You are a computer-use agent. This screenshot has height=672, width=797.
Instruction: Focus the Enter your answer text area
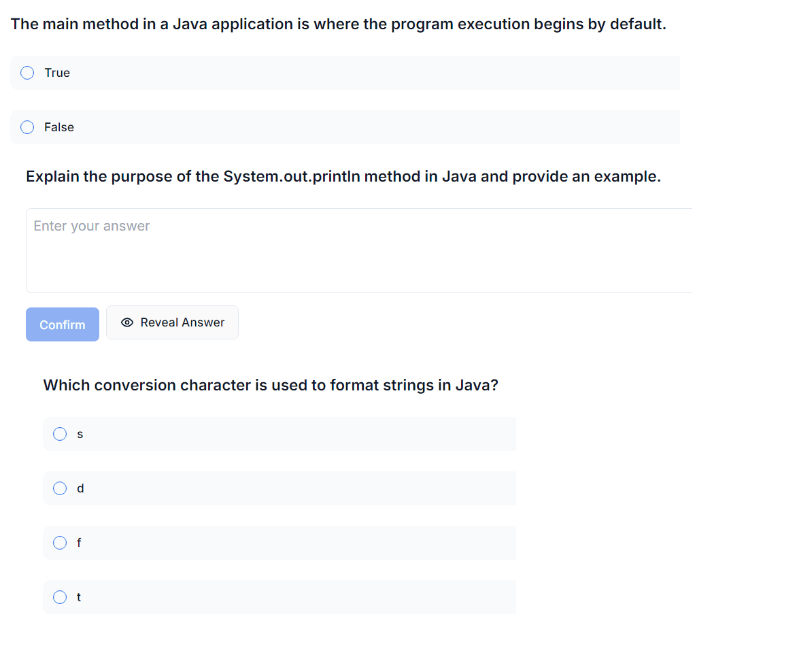(x=359, y=250)
